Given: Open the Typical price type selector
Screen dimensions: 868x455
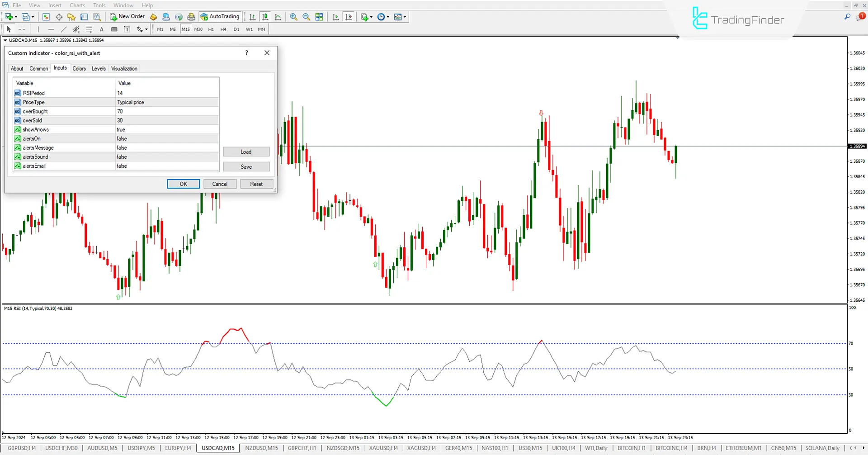Looking at the screenshot, I should click(x=167, y=102).
